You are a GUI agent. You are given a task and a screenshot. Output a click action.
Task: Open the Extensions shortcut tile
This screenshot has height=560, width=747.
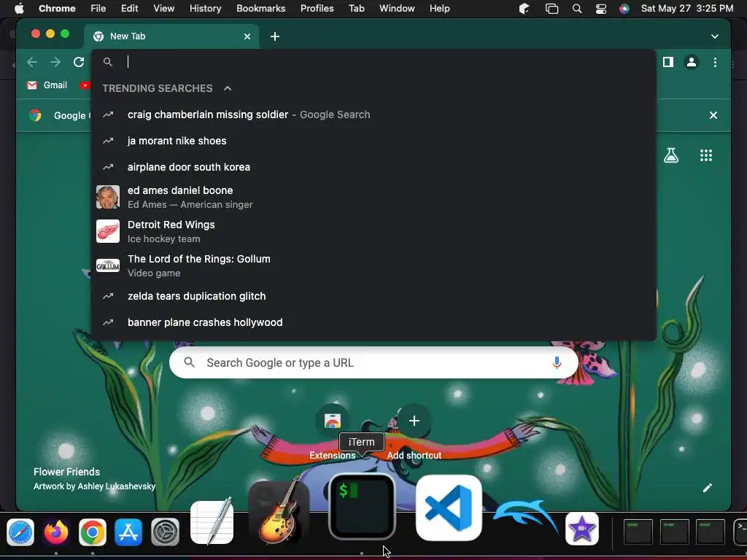tap(332, 433)
